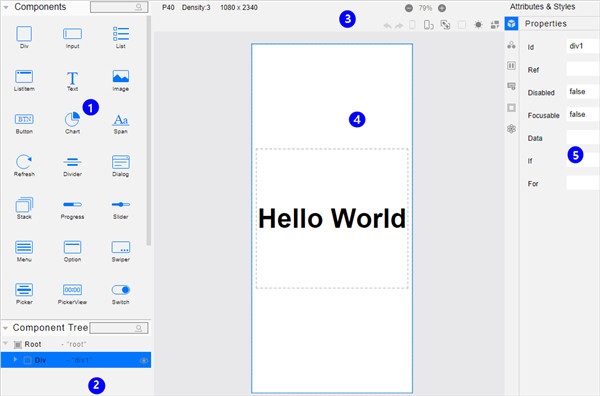
Task: Open the Disabled value field showing false
Action: pyautogui.click(x=583, y=92)
